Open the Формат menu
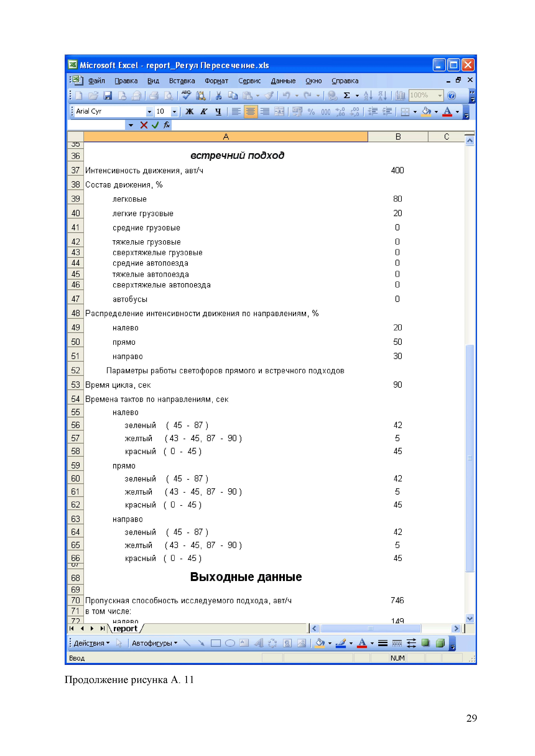The width and height of the screenshot is (535, 756). click(x=217, y=81)
